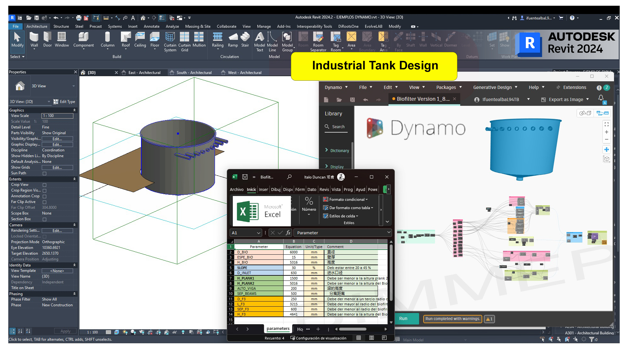The image size is (628, 364).
Task: Click Edit button for Visibility/Graphics
Action: click(57, 139)
